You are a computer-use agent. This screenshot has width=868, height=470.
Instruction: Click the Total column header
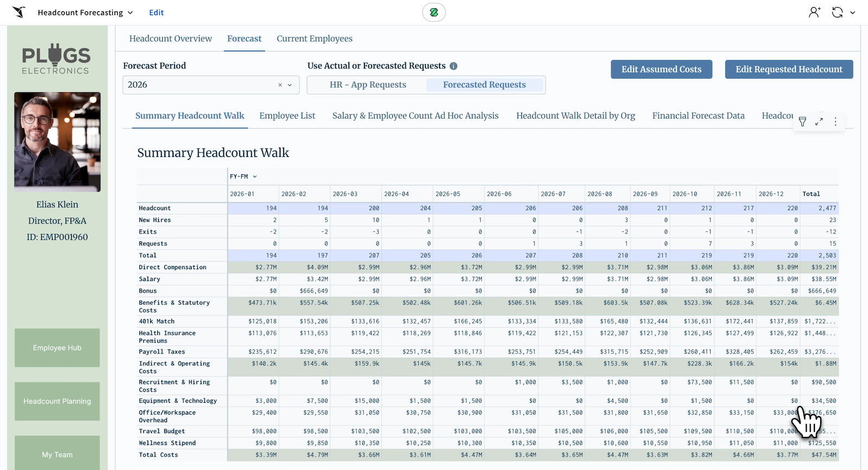pos(819,194)
